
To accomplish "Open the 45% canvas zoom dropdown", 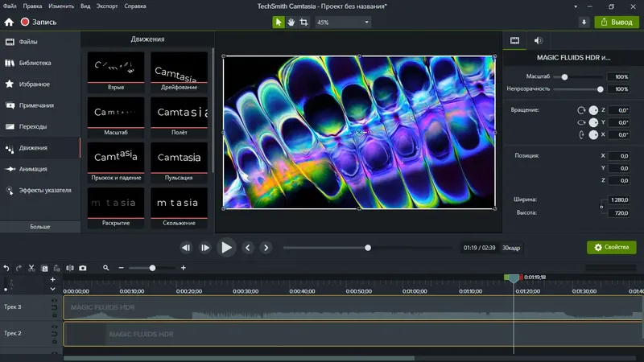I will pos(342,23).
